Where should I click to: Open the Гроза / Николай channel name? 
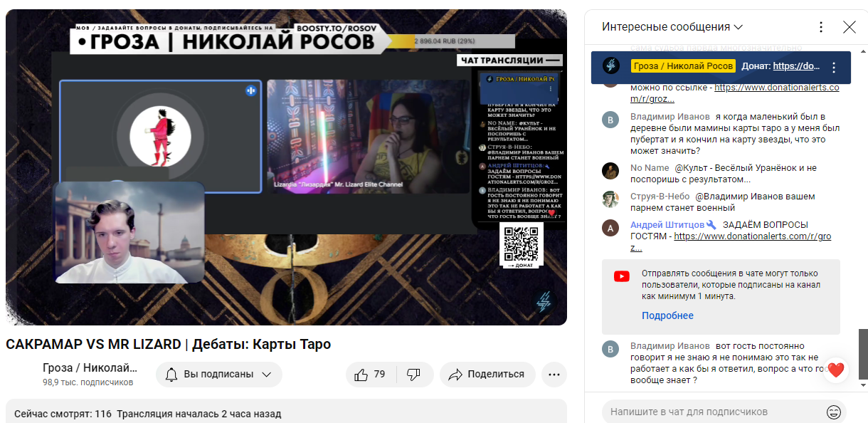click(x=90, y=368)
